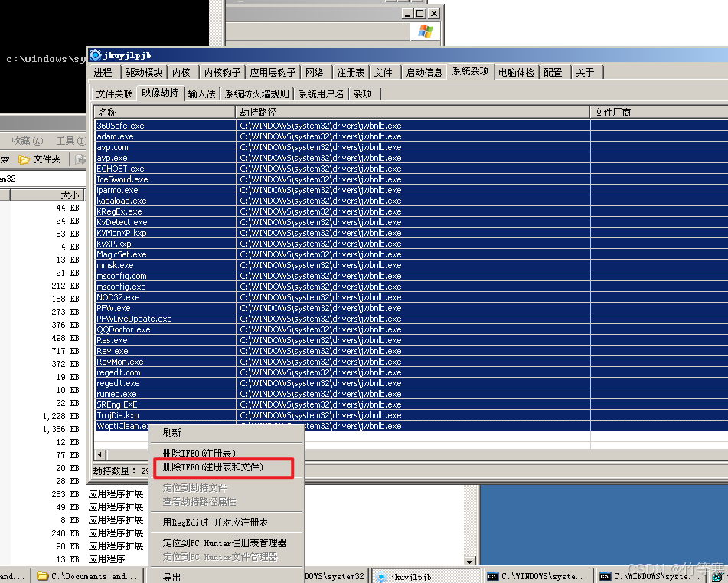Image resolution: width=728 pixels, height=583 pixels.
Task: Open the 收藏(A) menu in Explorer
Action: pos(28,141)
